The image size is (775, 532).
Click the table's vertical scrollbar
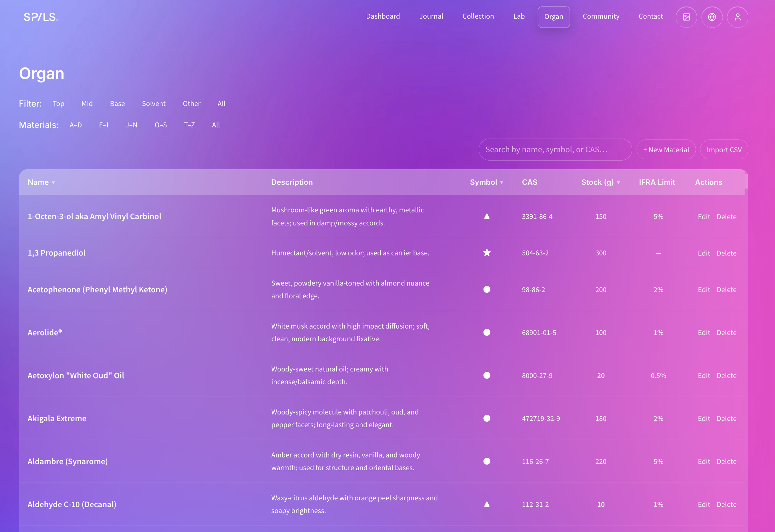[746, 181]
